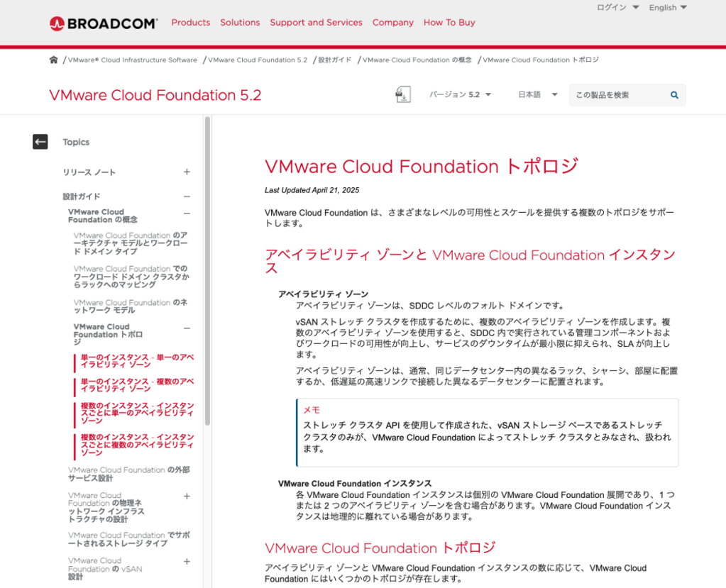Click the search magnifier icon
The image size is (726, 588).
pos(674,95)
